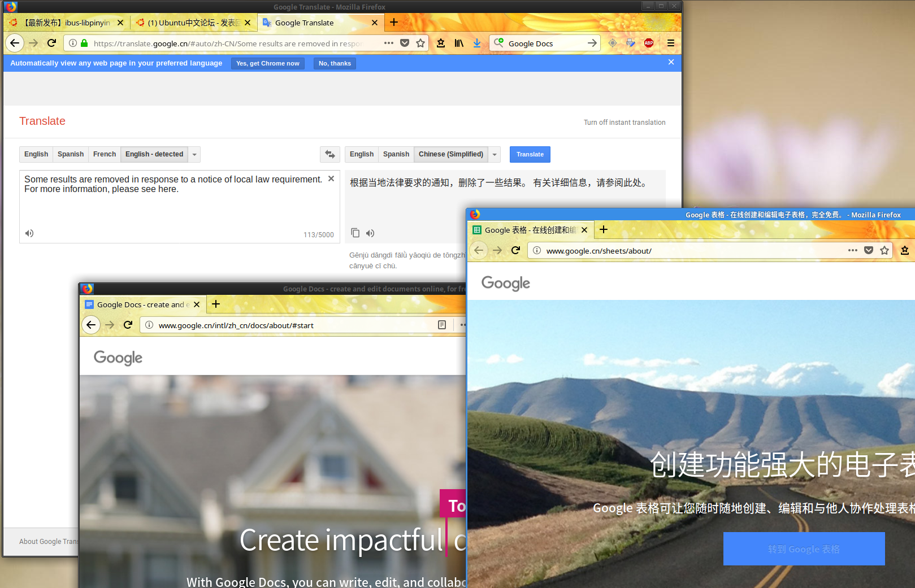Open more source languages dropdown
The width and height of the screenshot is (915, 588).
pyautogui.click(x=194, y=154)
